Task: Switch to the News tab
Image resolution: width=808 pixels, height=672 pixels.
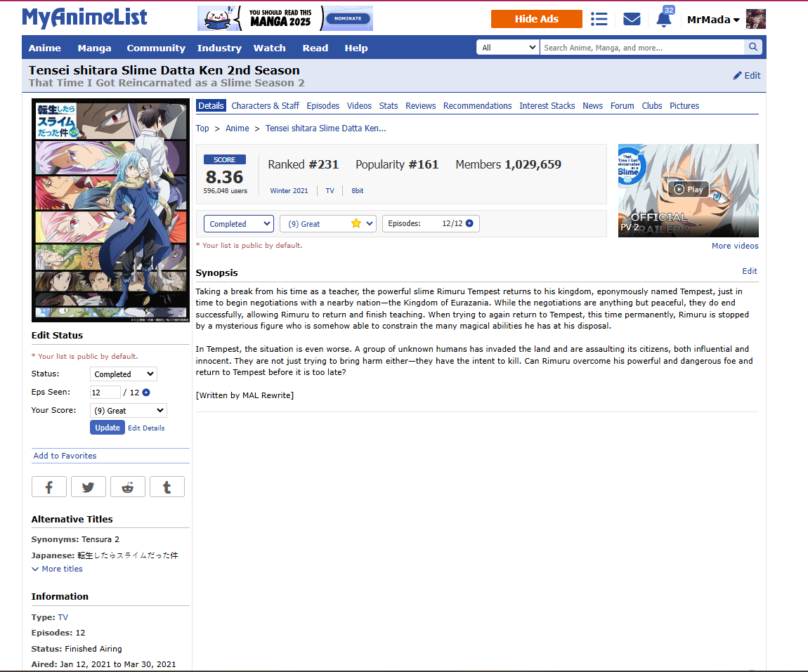Action: click(592, 105)
